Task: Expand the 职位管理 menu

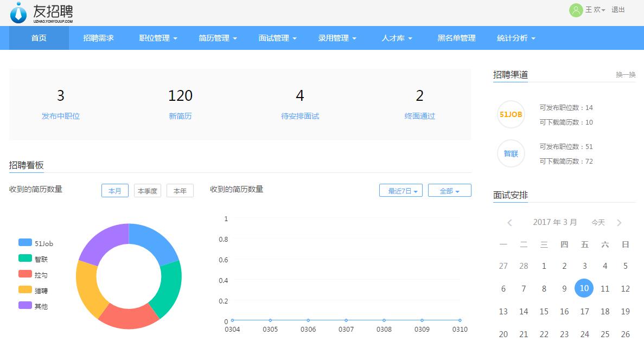Action: [x=158, y=38]
